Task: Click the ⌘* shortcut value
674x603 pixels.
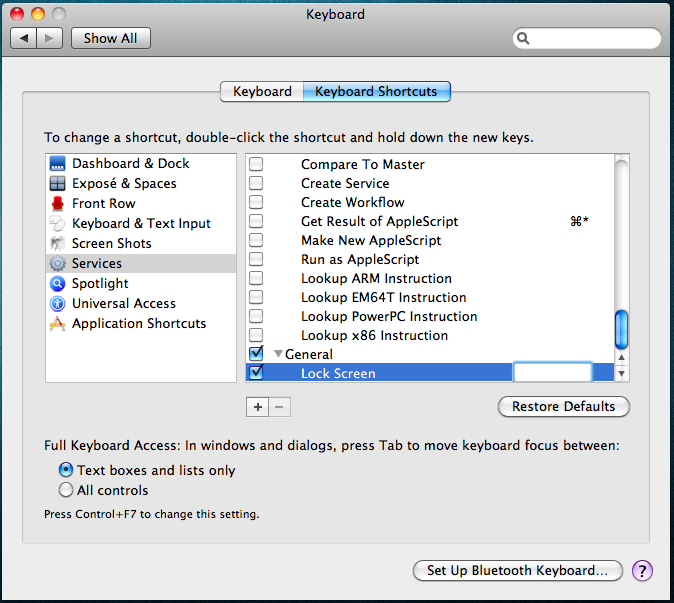Action: [x=579, y=221]
